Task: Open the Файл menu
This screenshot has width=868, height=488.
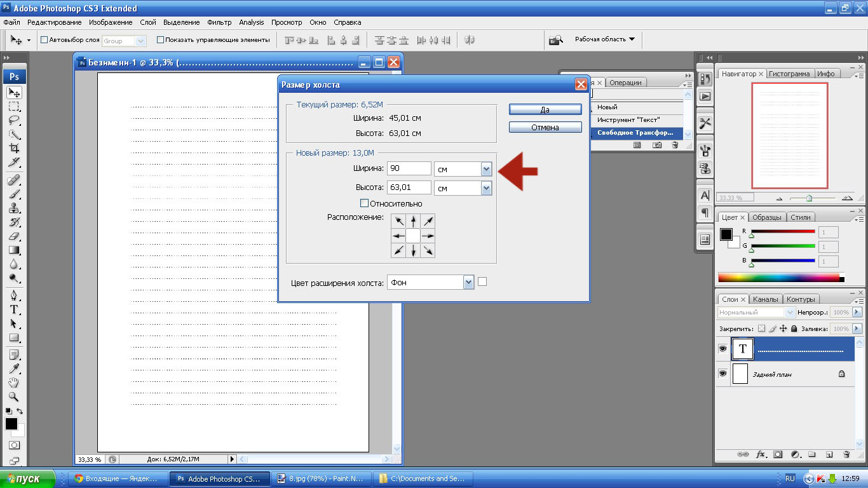Action: [12, 22]
